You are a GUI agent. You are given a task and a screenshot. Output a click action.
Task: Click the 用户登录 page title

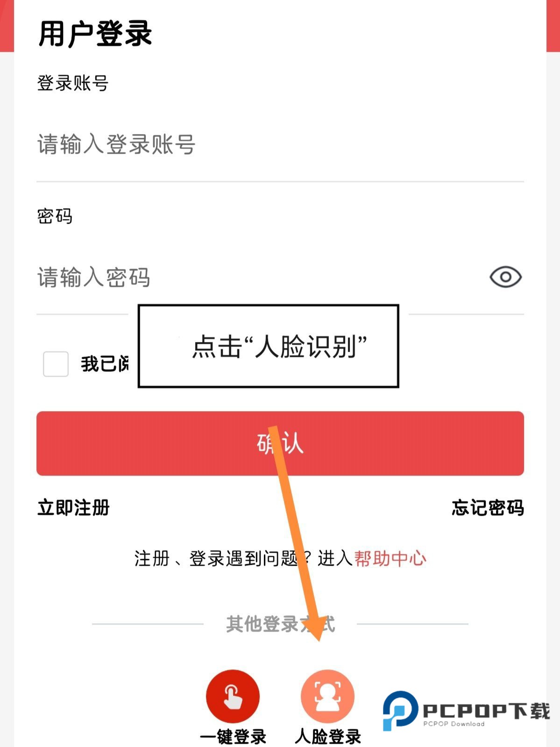click(x=95, y=34)
